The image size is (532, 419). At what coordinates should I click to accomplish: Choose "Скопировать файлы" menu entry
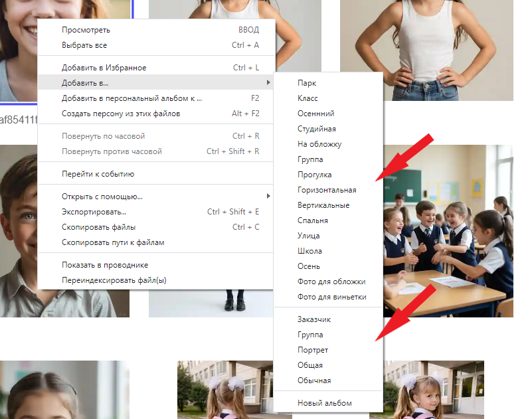pos(98,227)
